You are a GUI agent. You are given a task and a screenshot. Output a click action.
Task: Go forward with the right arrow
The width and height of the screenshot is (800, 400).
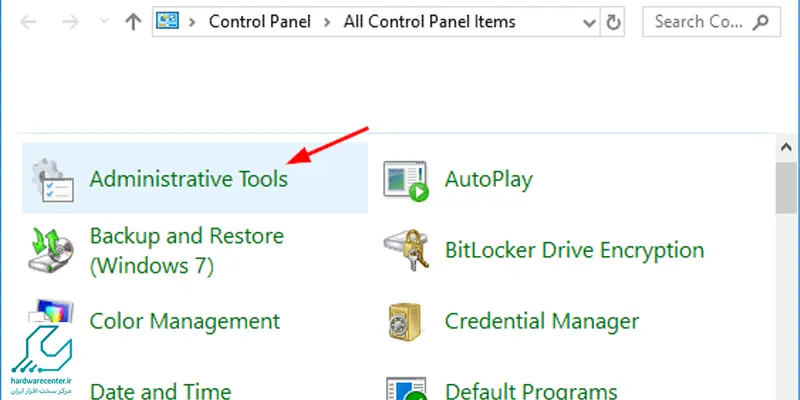click(x=70, y=22)
